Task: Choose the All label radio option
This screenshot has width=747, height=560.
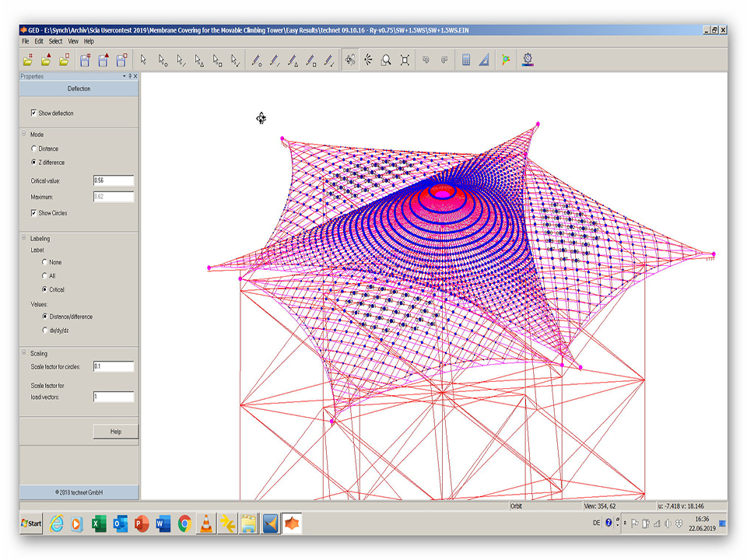Action: point(44,276)
